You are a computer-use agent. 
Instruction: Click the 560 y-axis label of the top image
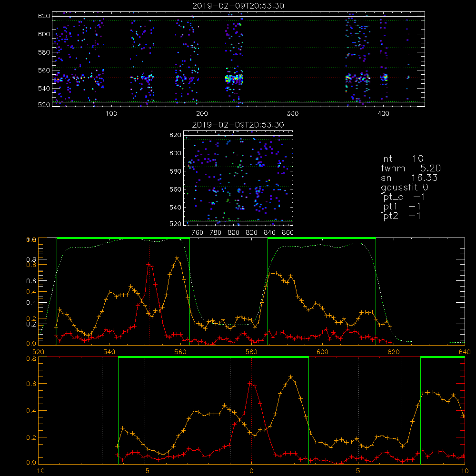tap(44, 70)
